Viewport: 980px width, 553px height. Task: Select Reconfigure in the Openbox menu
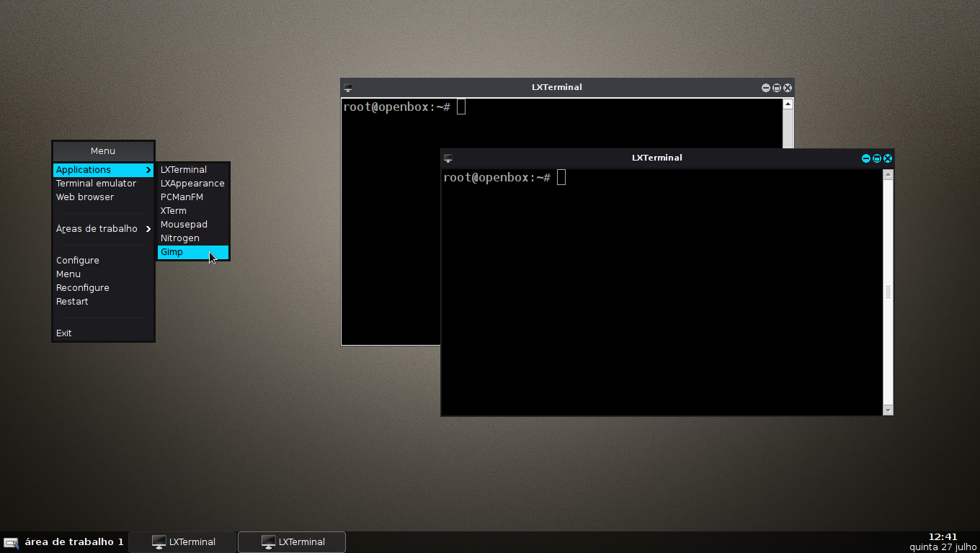(x=82, y=287)
